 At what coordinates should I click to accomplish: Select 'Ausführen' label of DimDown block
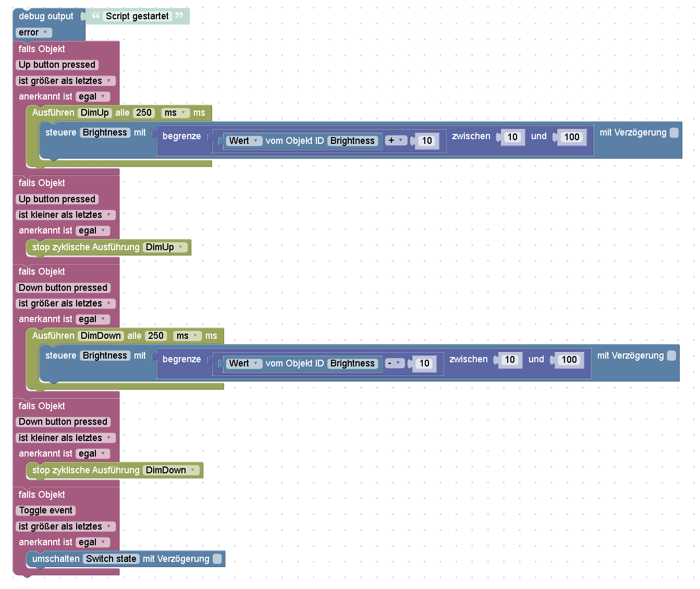point(53,336)
